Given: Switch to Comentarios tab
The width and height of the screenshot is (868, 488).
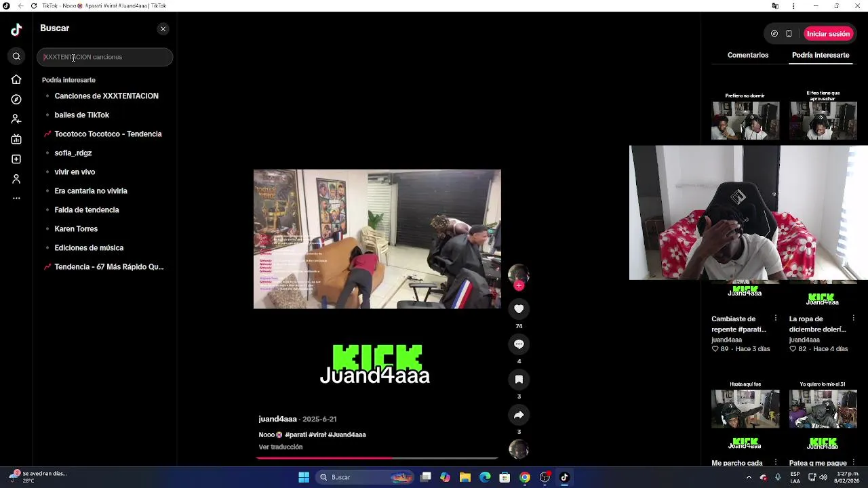Looking at the screenshot, I should pos(748,55).
